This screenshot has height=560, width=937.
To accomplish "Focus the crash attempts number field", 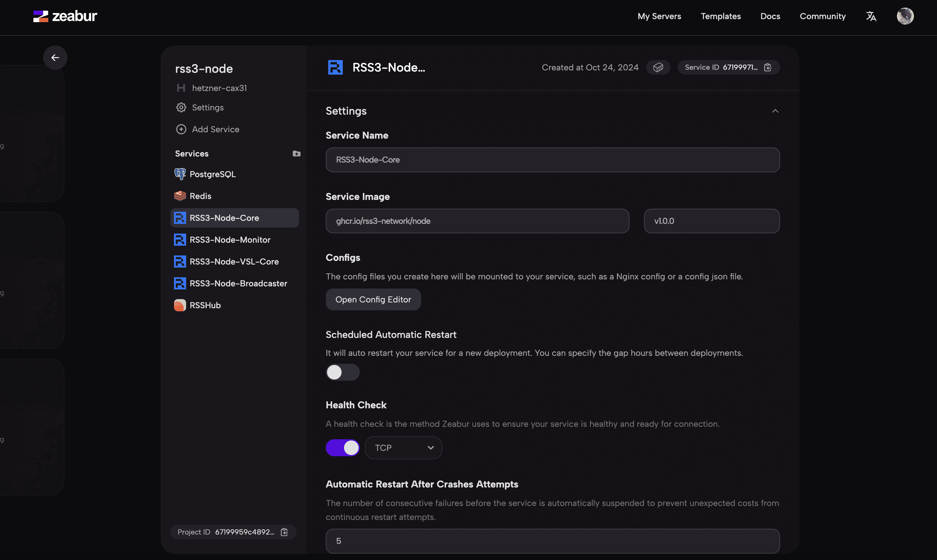I will 553,541.
